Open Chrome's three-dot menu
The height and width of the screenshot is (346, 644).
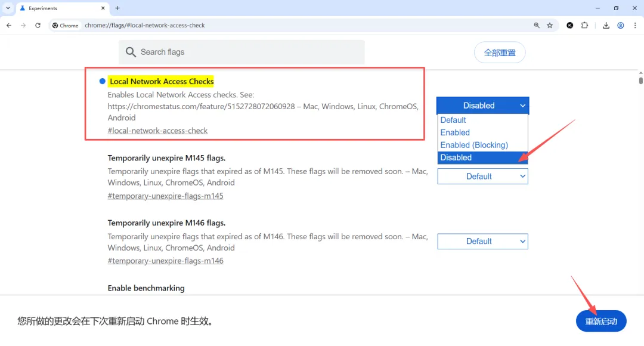[634, 26]
